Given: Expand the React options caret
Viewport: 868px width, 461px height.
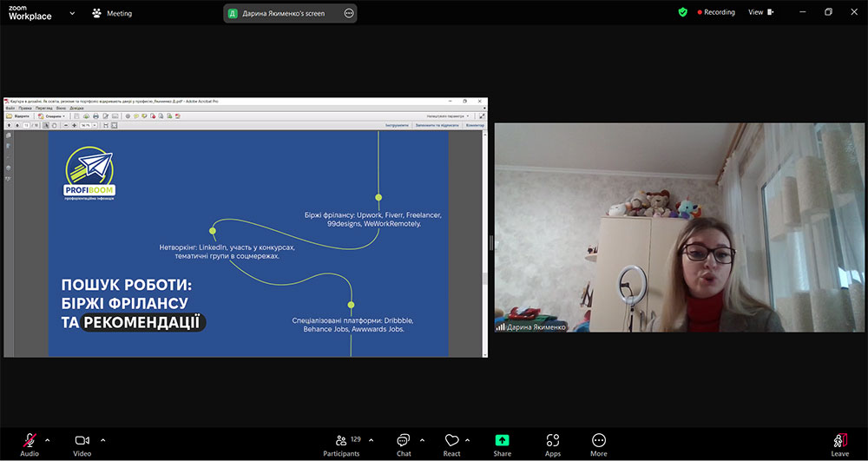Looking at the screenshot, I should point(467,440).
